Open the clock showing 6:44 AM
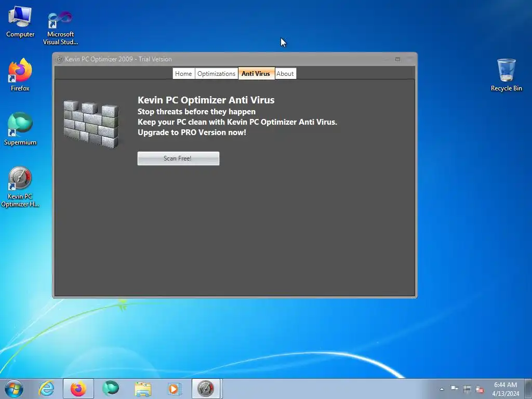The width and height of the screenshot is (532, 399). click(506, 389)
